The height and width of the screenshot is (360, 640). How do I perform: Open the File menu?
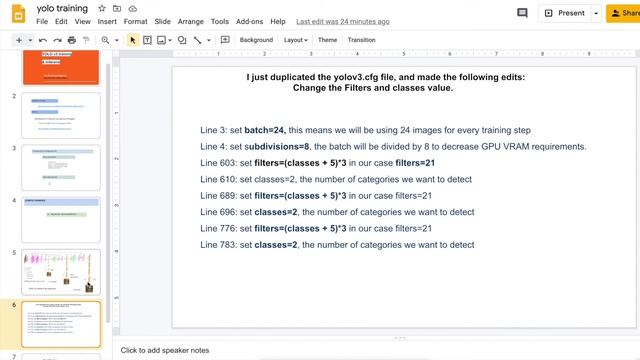(42, 22)
